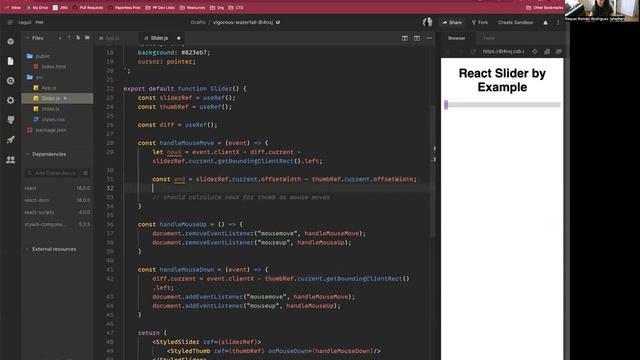Refresh the preview browser

(x=473, y=51)
